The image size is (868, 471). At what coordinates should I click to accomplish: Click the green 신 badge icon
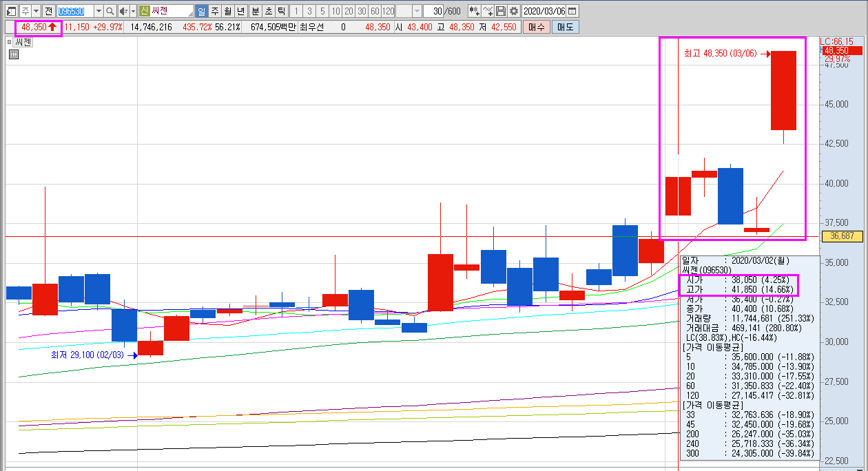(144, 11)
